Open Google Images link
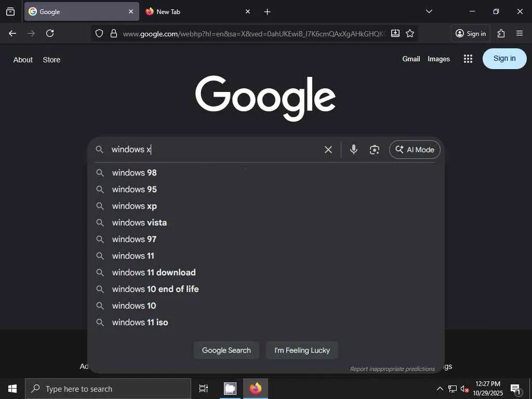The width and height of the screenshot is (532, 399). pyautogui.click(x=438, y=59)
